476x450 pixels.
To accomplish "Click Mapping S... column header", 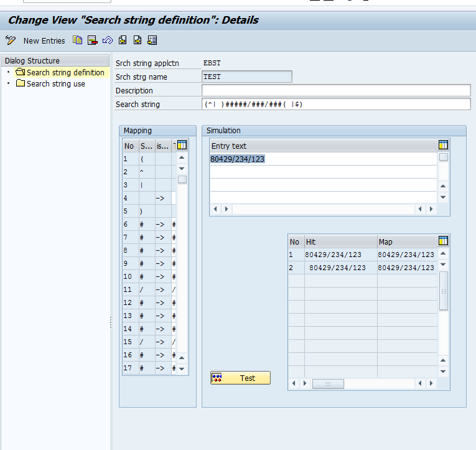I will tap(147, 146).
